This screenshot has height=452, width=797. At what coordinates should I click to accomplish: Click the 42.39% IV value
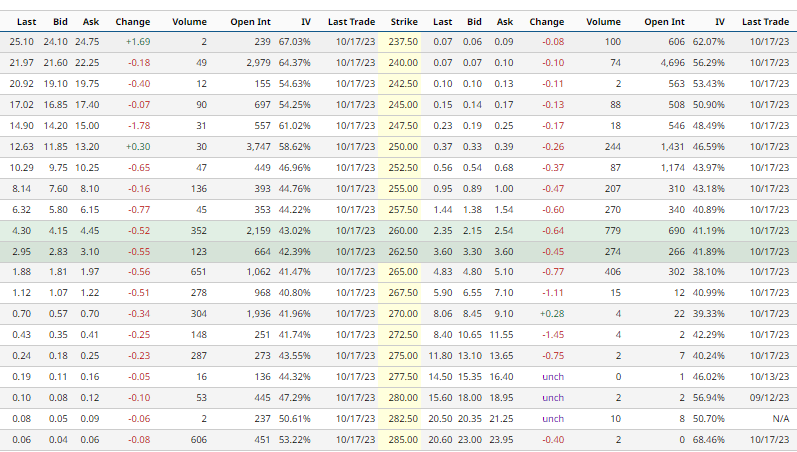click(x=294, y=252)
